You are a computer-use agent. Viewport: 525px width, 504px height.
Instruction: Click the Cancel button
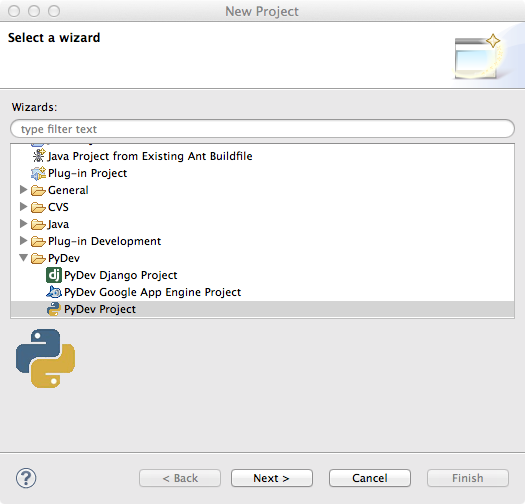click(370, 478)
